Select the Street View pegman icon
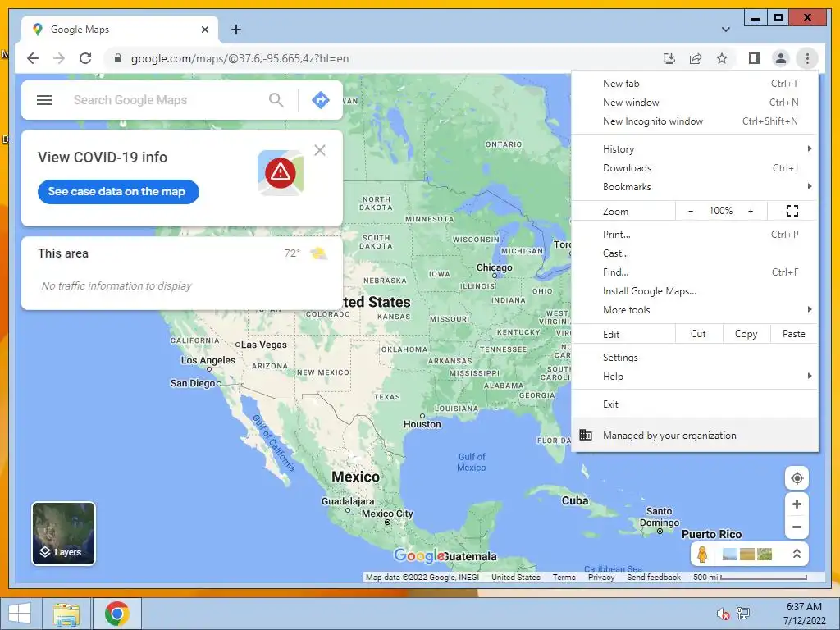Screen dimensions: 840x630 (x=702, y=554)
